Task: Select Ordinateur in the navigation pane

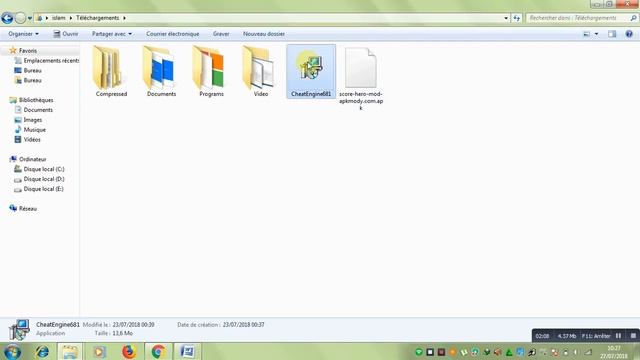Action: [x=33, y=159]
